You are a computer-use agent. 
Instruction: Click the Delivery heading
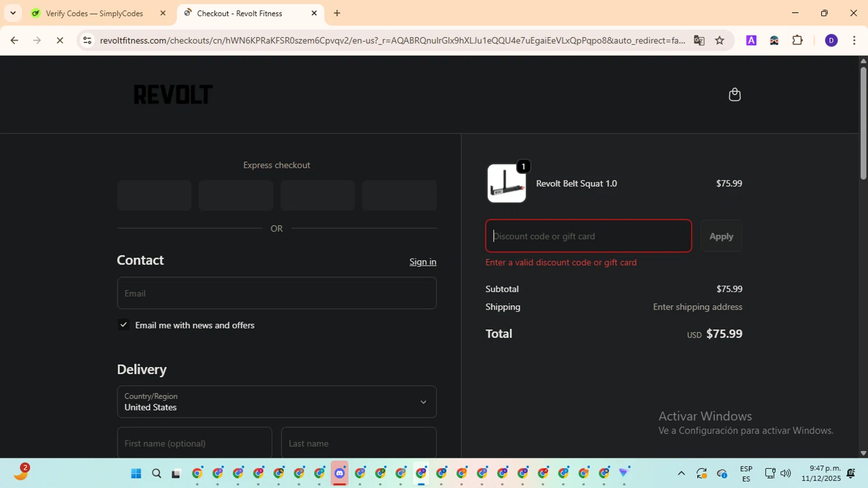(x=142, y=369)
